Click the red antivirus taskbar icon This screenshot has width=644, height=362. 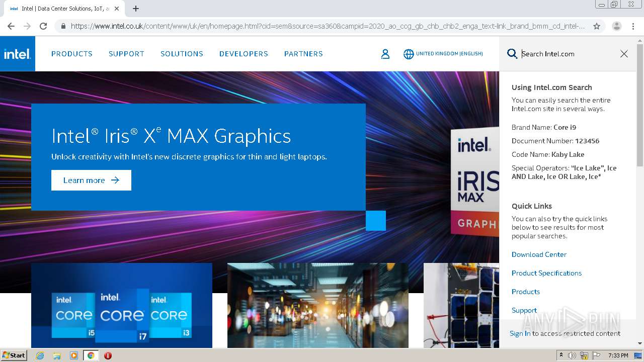pos(108,355)
